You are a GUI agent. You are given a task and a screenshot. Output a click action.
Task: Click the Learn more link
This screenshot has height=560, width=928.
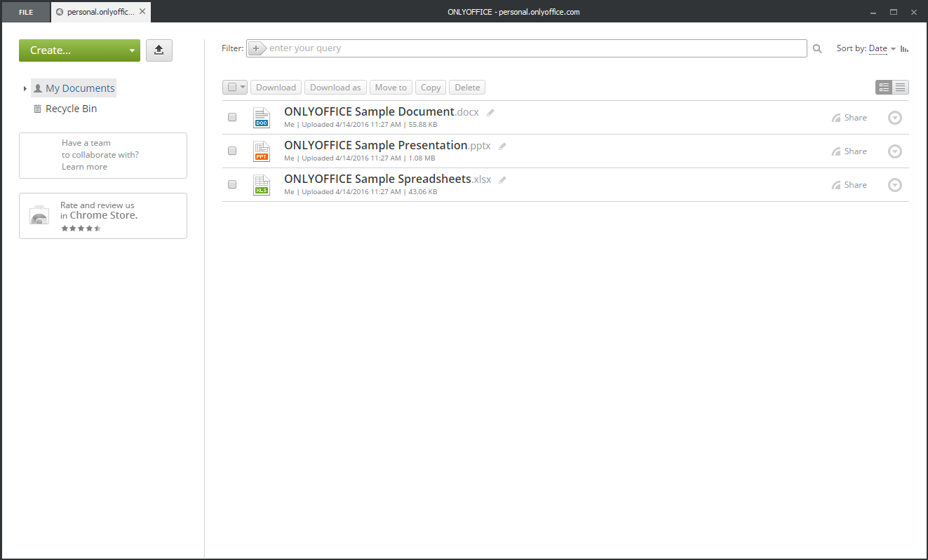(84, 167)
